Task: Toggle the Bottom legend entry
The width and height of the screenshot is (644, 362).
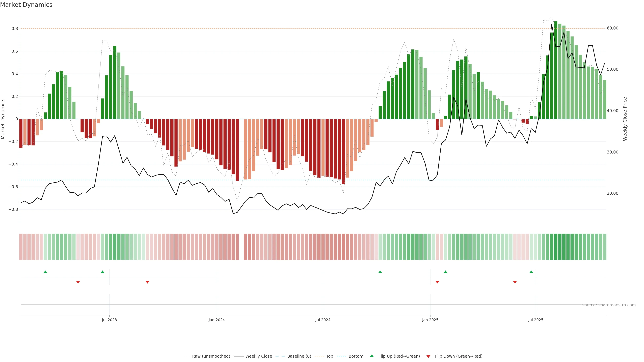Action: click(x=356, y=356)
